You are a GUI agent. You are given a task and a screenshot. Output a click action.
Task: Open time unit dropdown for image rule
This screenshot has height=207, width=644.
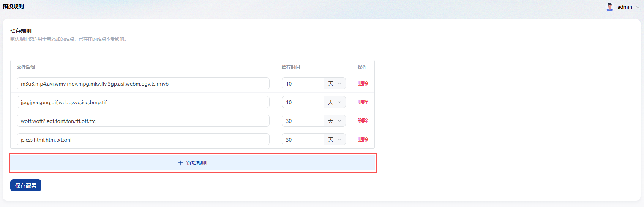click(x=335, y=102)
